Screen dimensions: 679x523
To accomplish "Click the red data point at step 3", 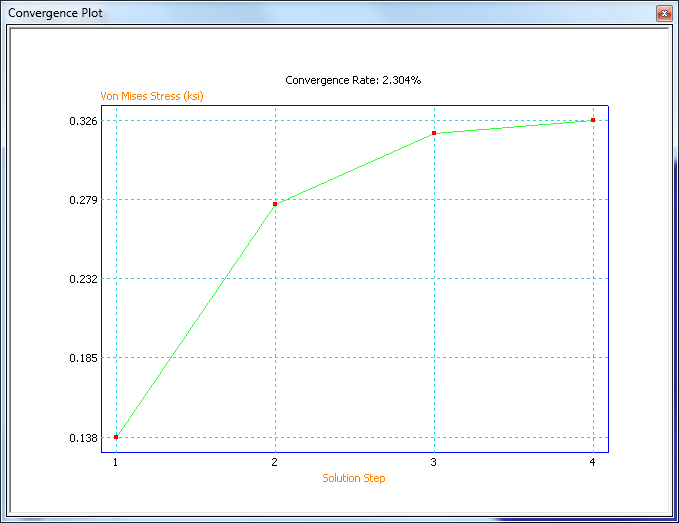I will (434, 133).
